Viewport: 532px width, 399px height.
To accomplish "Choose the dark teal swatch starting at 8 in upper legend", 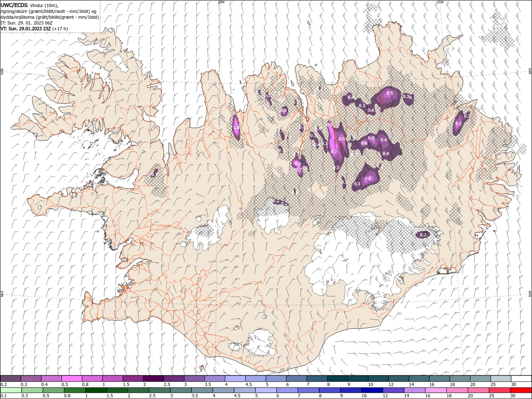I will pyautogui.click(x=337, y=378).
